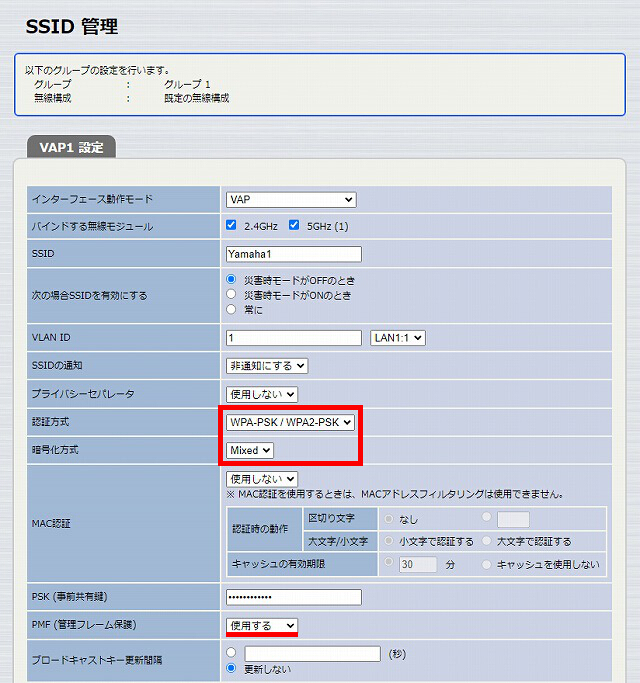The height and width of the screenshot is (683, 640).
Task: Click the 次の場合SSIDを有効にする label
Action: tap(89, 295)
